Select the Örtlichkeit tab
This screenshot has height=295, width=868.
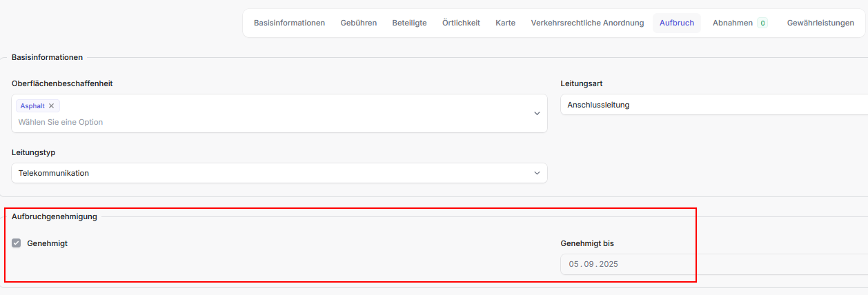[461, 23]
